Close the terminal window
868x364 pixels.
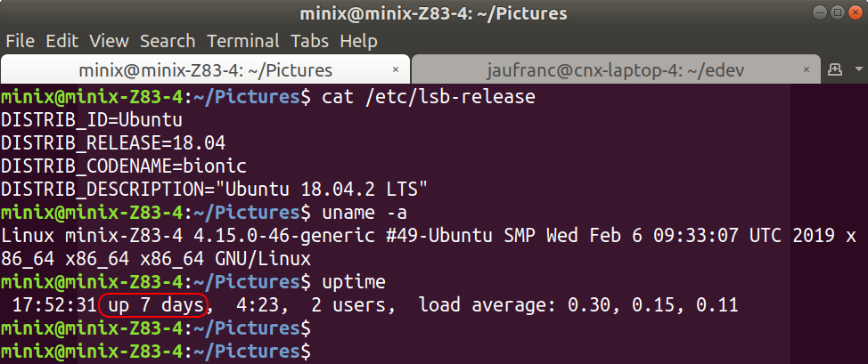point(856,12)
